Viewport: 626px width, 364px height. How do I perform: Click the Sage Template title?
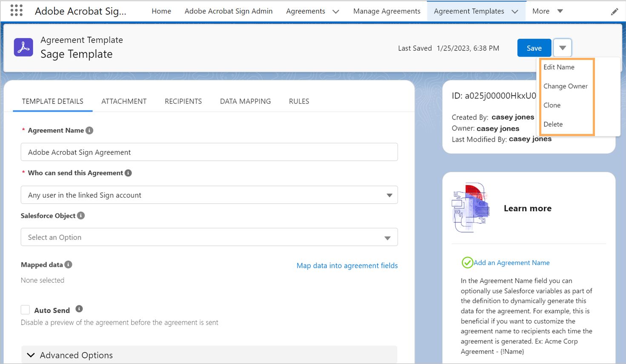77,54
